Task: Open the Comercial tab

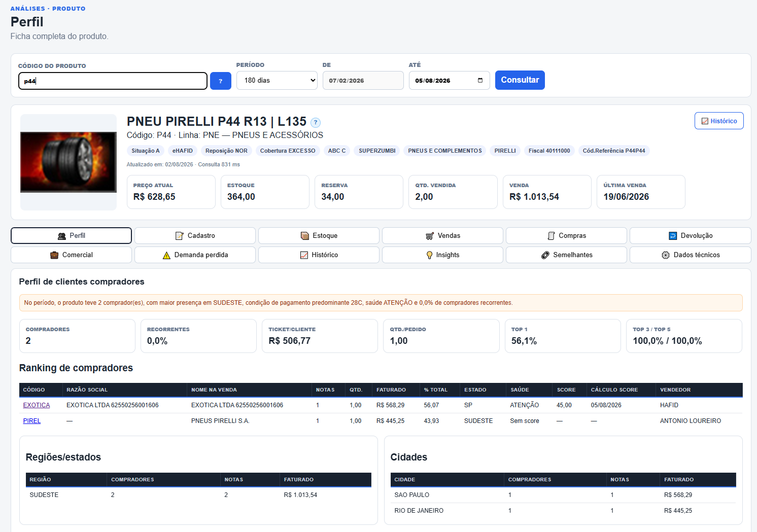Action: click(71, 255)
